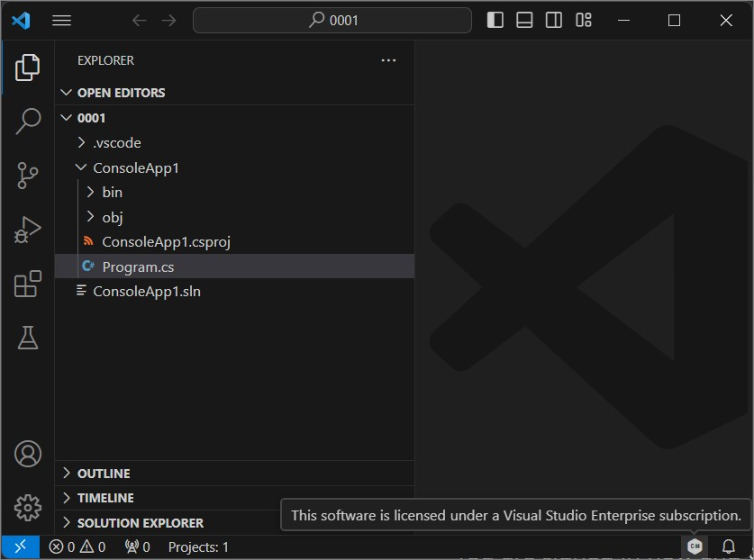Viewport: 754px width, 560px height.
Task: Open the Accounts menu icon
Action: point(27,454)
